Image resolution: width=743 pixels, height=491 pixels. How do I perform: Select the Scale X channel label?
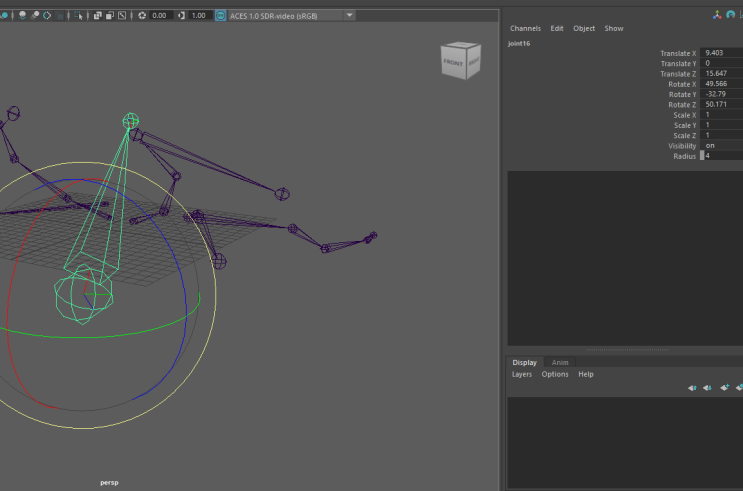click(x=685, y=115)
